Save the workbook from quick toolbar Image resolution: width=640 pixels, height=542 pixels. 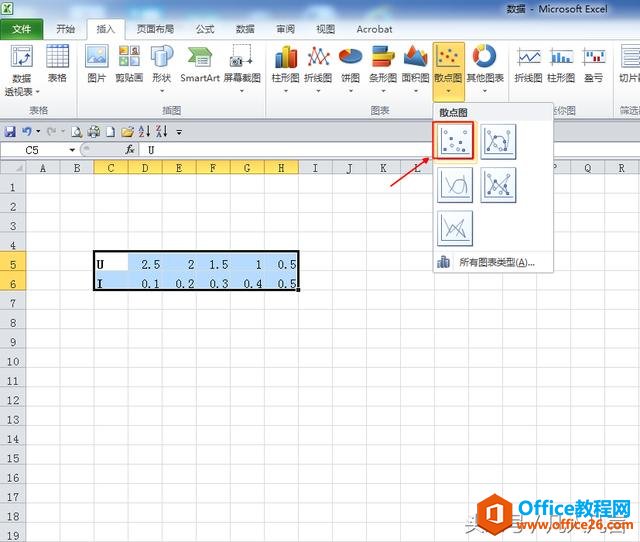point(10,131)
